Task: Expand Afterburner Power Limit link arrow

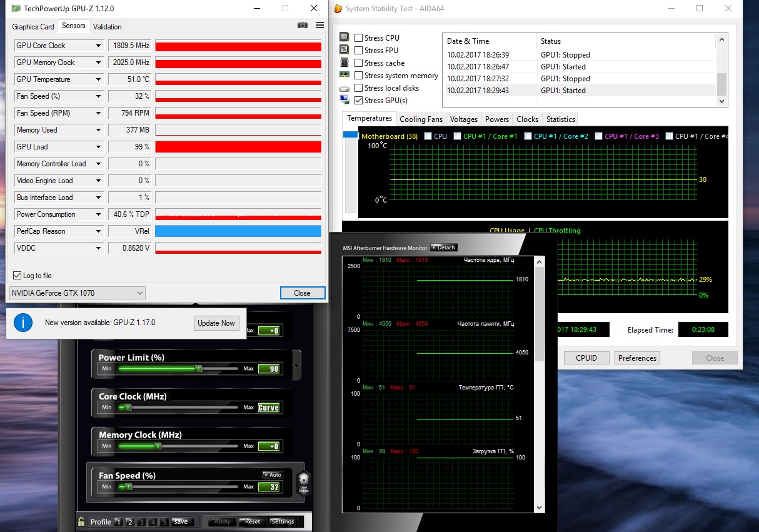Action: (x=297, y=366)
